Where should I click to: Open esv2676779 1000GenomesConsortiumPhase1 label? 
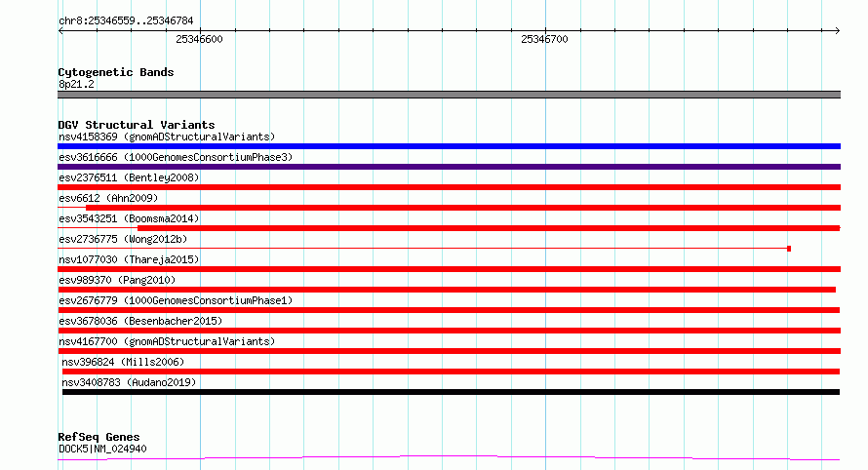176,300
